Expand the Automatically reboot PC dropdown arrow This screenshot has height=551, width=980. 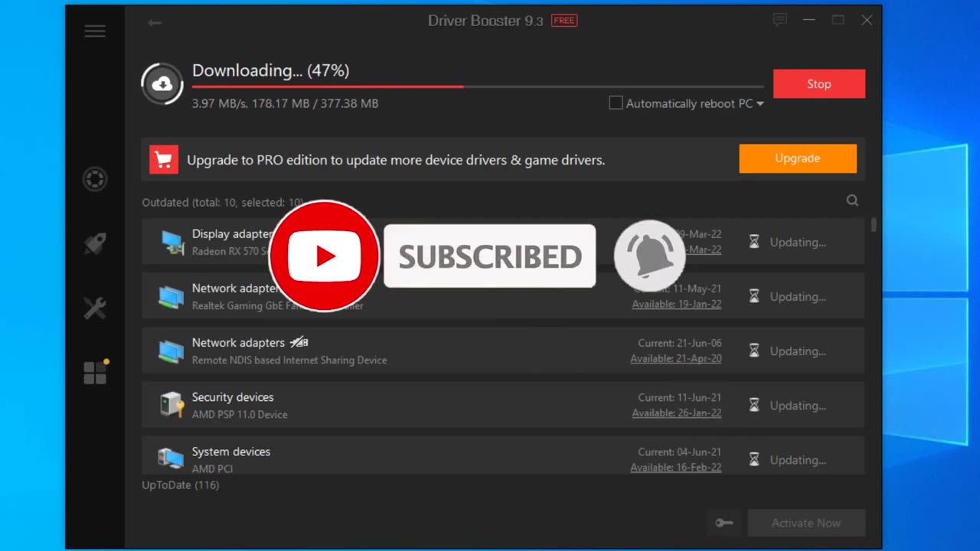click(x=760, y=103)
